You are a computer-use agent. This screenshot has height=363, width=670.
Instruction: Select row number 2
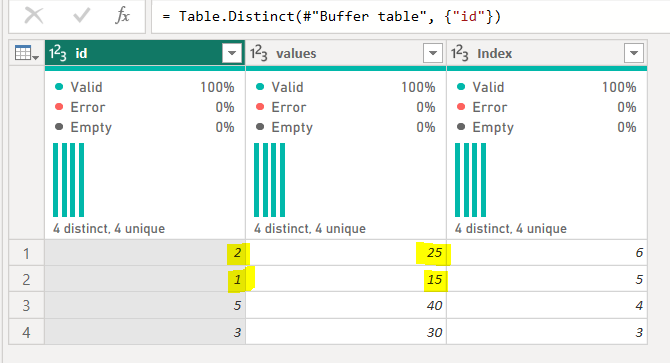click(26, 279)
